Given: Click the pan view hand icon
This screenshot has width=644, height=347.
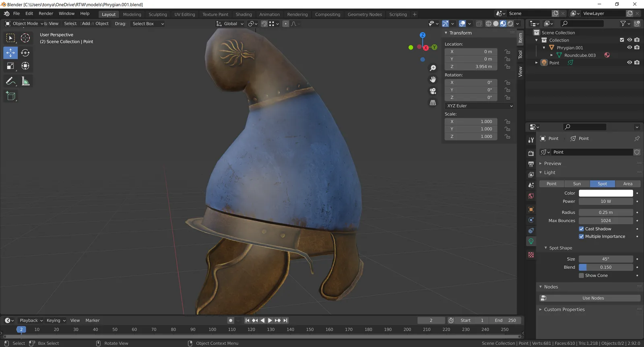Looking at the screenshot, I should pos(433,79).
